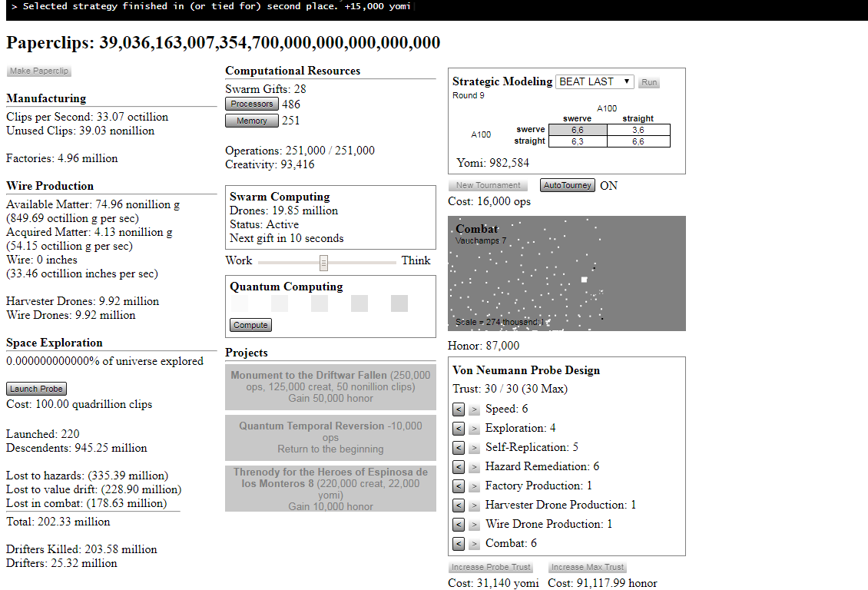Click the Launched: 220 text

(42, 434)
